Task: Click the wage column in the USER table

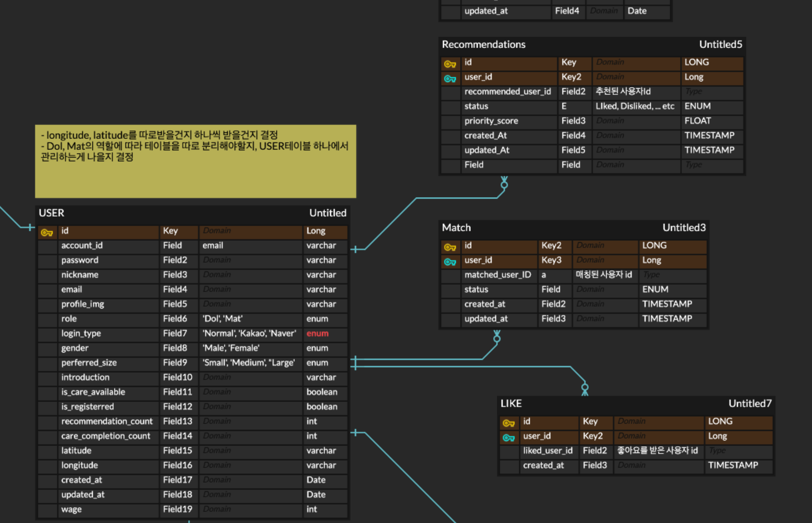Action: pyautogui.click(x=72, y=510)
